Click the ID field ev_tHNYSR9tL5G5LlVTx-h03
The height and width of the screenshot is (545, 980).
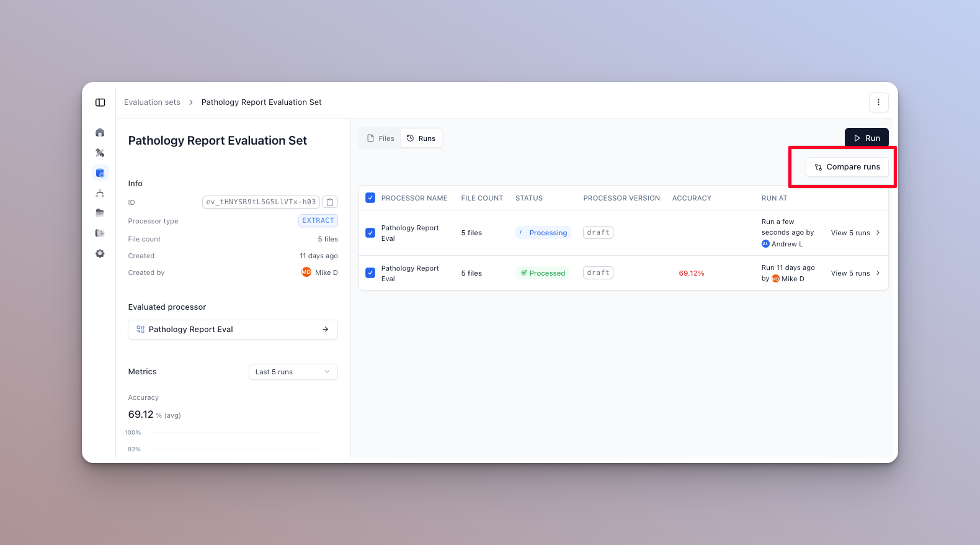point(261,202)
